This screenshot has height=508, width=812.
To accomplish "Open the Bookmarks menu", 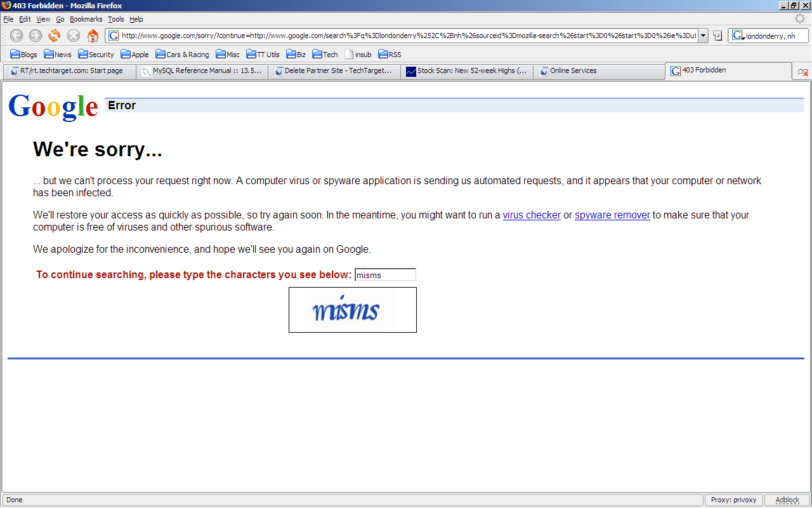I will point(86,19).
